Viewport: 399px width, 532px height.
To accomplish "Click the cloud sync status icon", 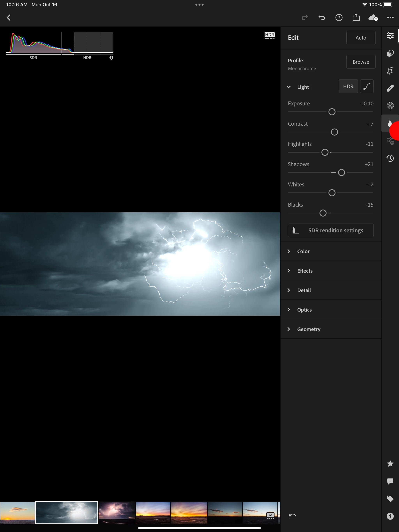I will click(x=373, y=18).
